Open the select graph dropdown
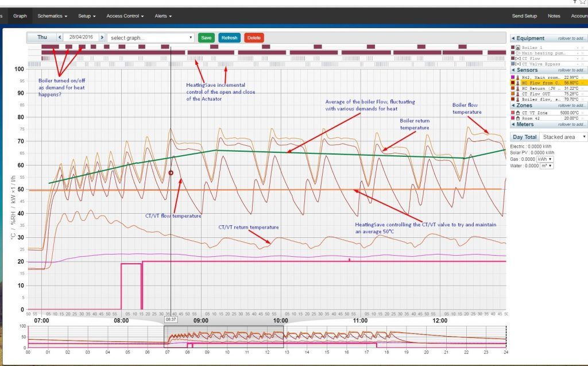Image resolution: width=588 pixels, height=366 pixels. point(151,38)
